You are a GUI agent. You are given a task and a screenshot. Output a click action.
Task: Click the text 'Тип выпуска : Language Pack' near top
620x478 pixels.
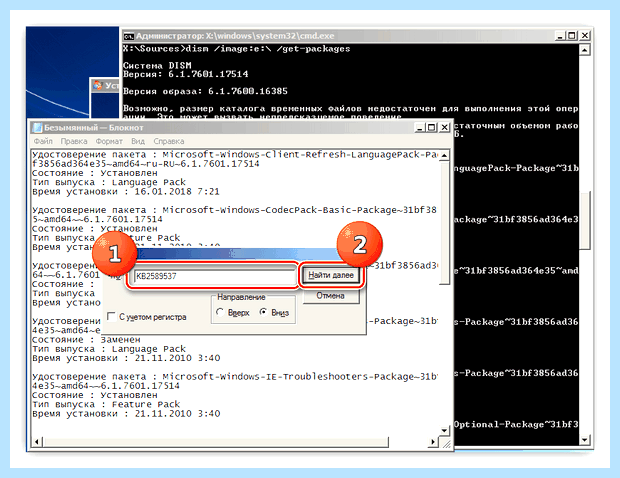109,183
